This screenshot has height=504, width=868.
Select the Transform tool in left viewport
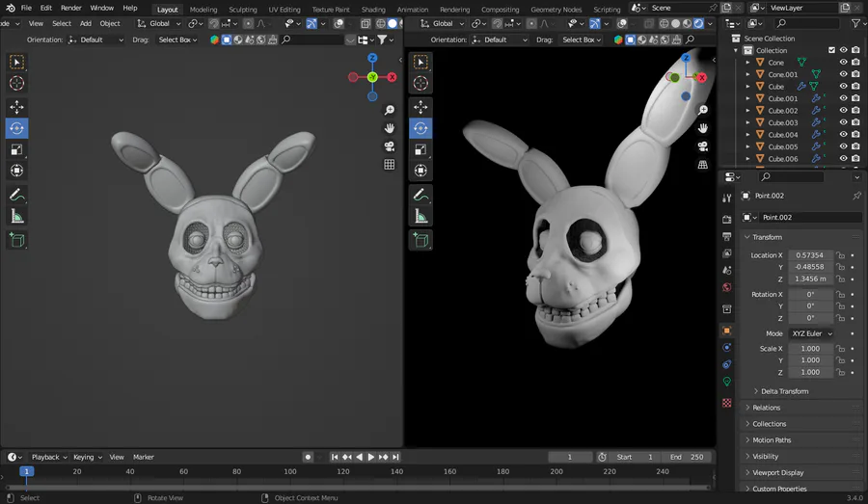click(x=16, y=171)
